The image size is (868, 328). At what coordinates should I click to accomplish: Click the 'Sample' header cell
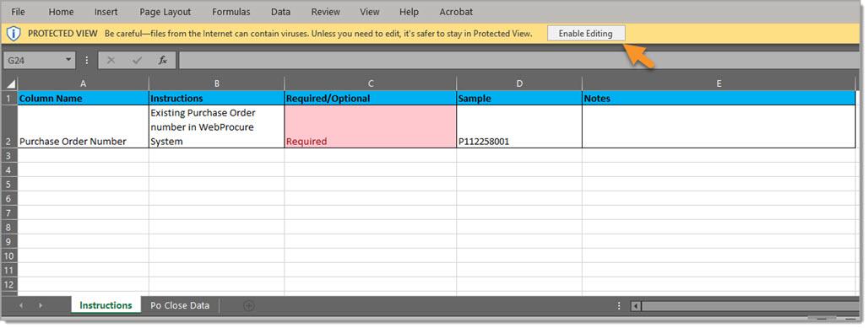pyautogui.click(x=519, y=99)
